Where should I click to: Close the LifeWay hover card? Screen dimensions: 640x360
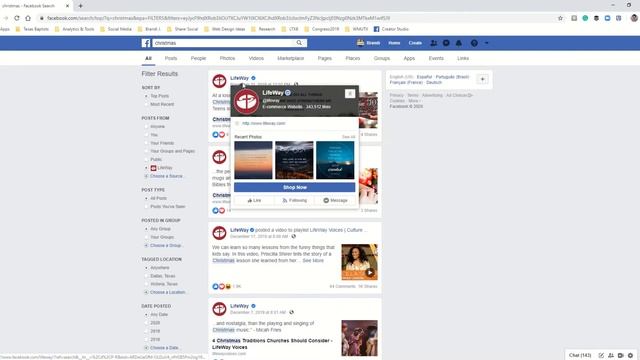pyautogui.click(x=350, y=94)
